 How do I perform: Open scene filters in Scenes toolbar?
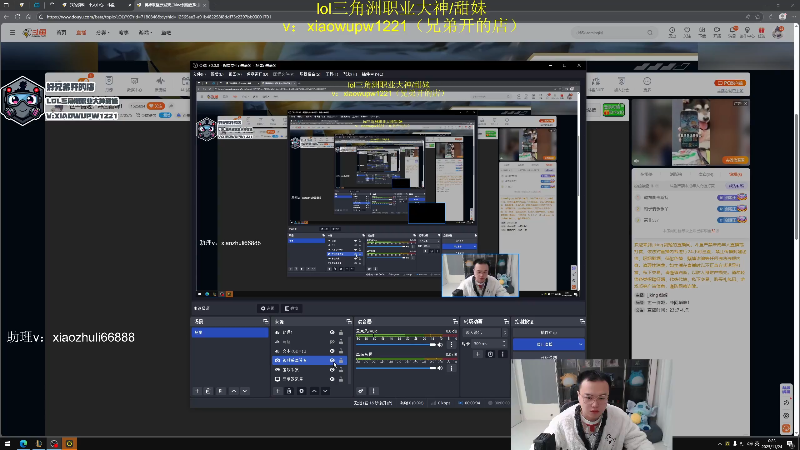220,391
